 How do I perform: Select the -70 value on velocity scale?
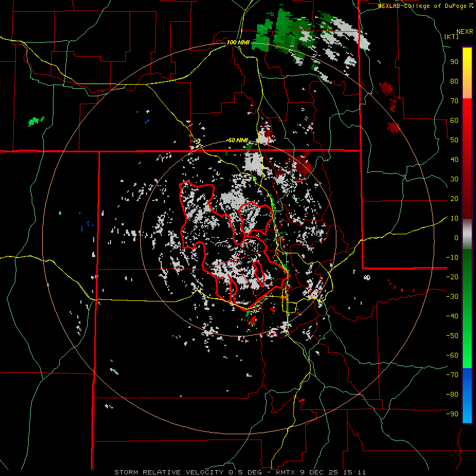coord(452,375)
